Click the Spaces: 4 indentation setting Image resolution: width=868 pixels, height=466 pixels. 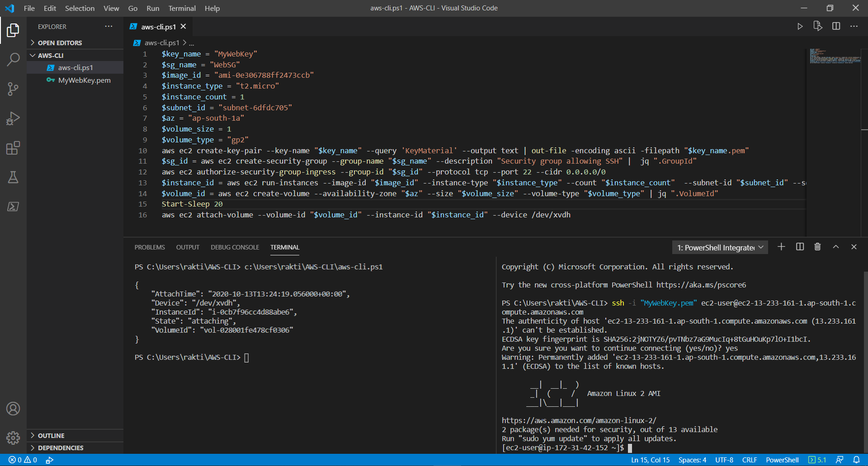692,460
